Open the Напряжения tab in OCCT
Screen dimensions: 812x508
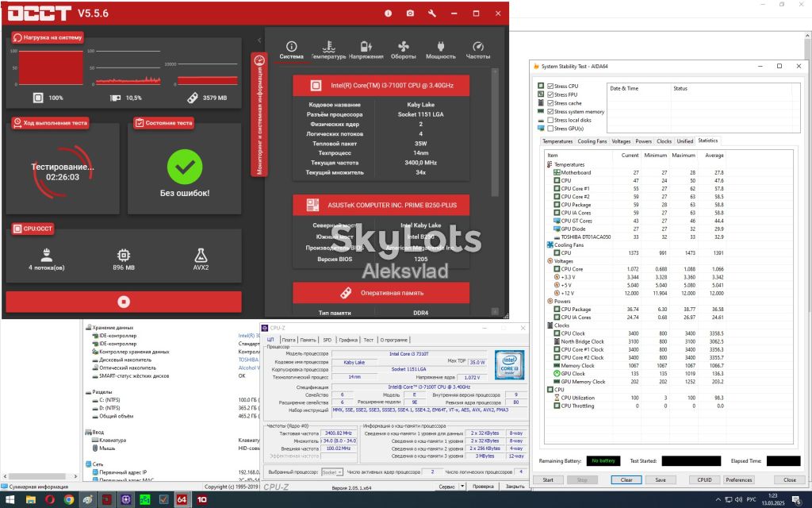click(x=366, y=50)
